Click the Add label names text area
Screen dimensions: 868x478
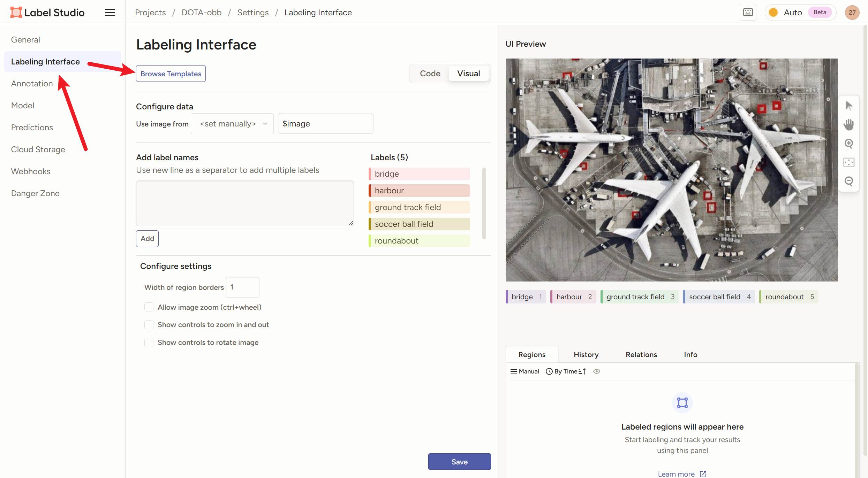[x=244, y=203]
